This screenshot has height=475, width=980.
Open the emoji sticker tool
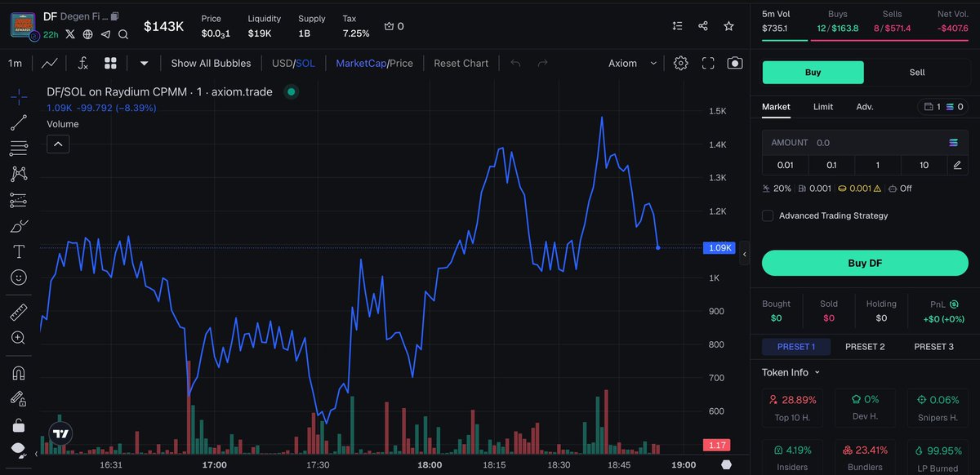pyautogui.click(x=18, y=277)
